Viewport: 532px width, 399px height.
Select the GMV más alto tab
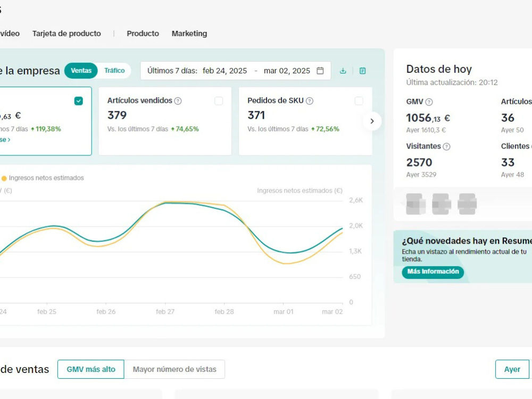click(91, 369)
